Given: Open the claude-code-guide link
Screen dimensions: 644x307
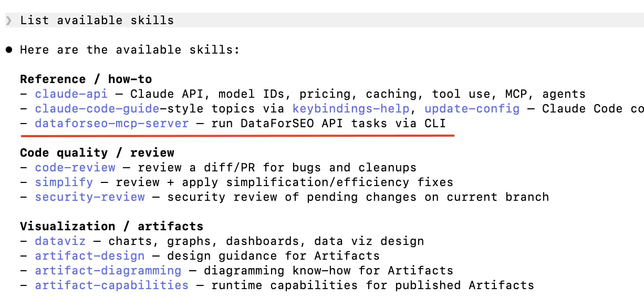Looking at the screenshot, I should tap(97, 109).
